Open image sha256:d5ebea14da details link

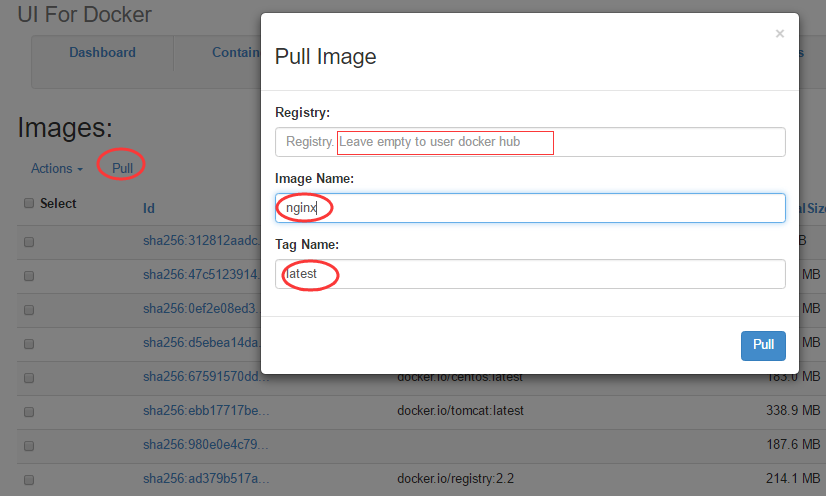201,343
